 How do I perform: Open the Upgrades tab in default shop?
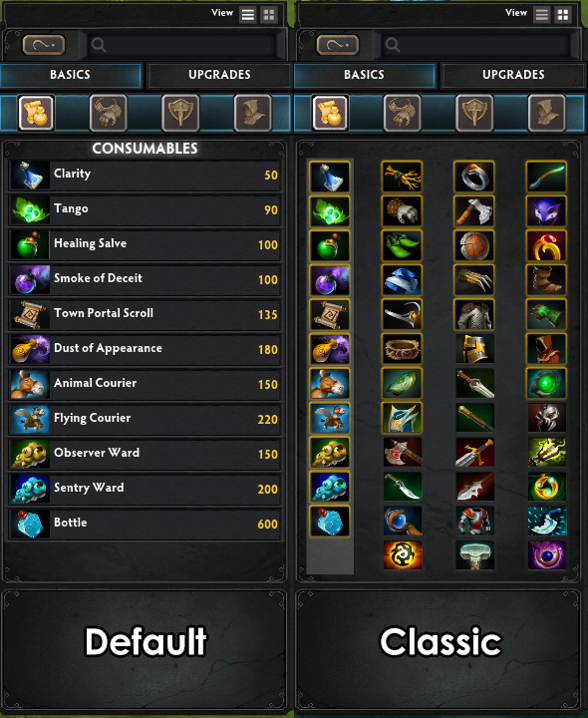(x=219, y=75)
